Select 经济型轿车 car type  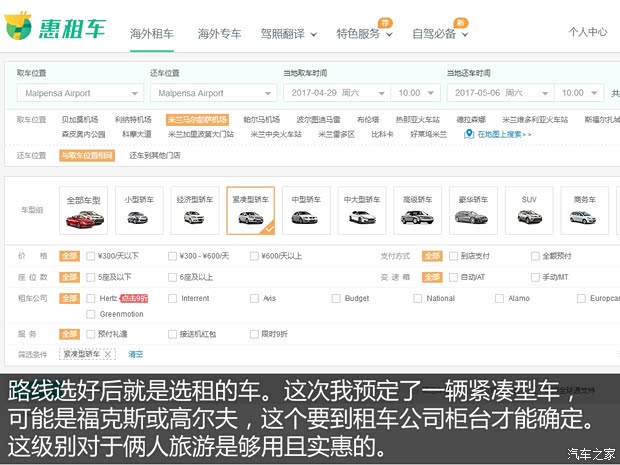pyautogui.click(x=195, y=211)
